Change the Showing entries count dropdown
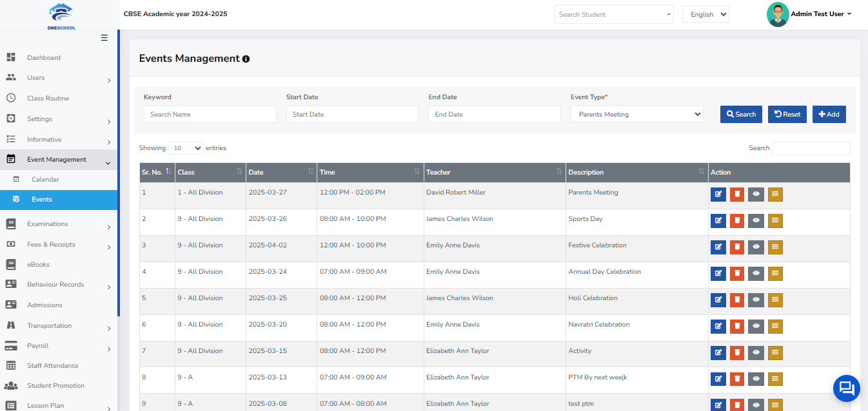This screenshot has width=868, height=411. (185, 148)
